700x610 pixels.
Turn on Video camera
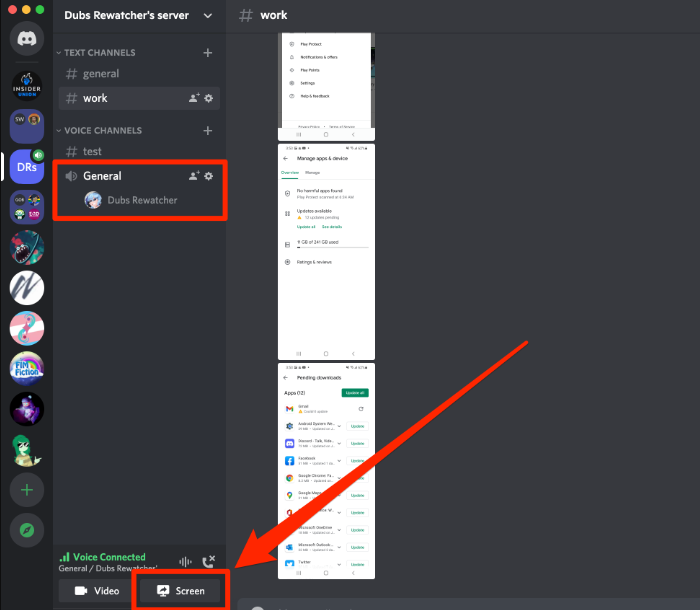(97, 591)
